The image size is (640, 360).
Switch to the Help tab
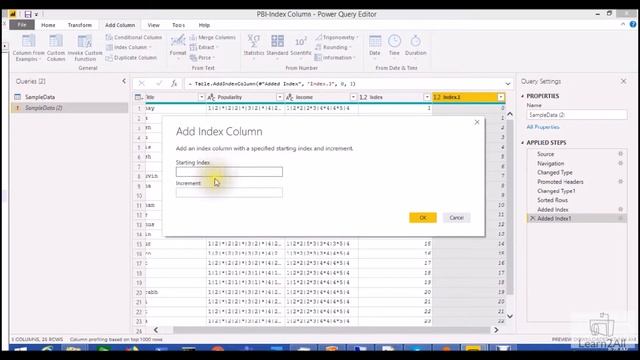click(x=204, y=25)
